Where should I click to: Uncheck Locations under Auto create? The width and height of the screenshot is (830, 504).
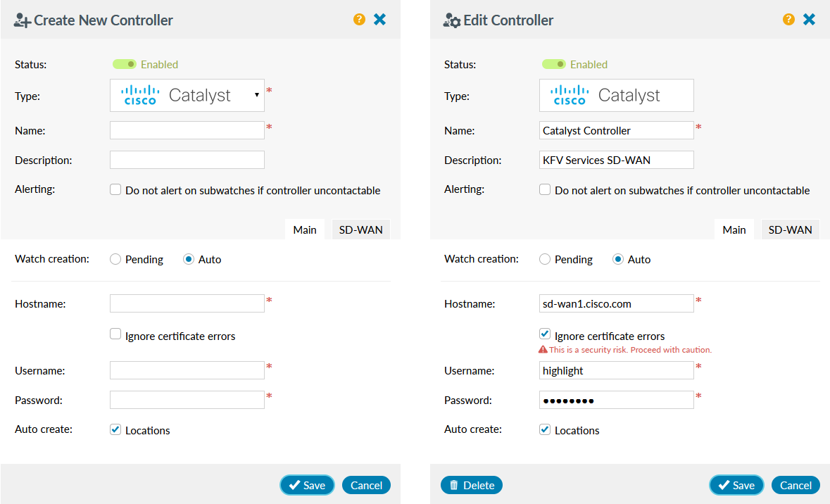pos(115,429)
